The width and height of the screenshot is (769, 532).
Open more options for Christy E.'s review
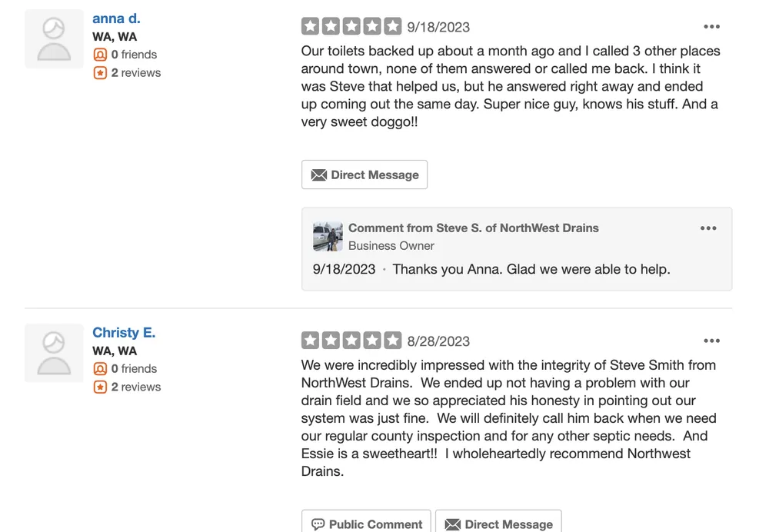tap(712, 341)
